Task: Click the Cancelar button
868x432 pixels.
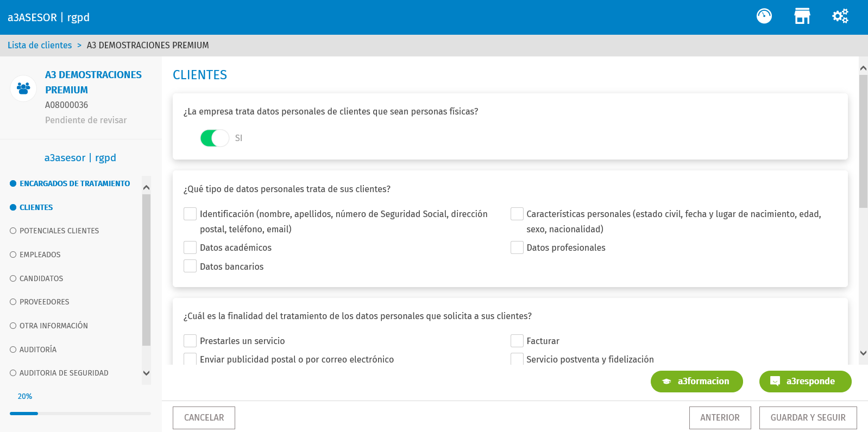Action: [204, 417]
